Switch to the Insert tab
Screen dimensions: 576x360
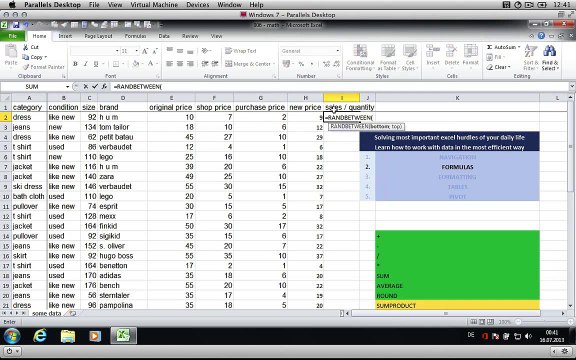tap(65, 36)
